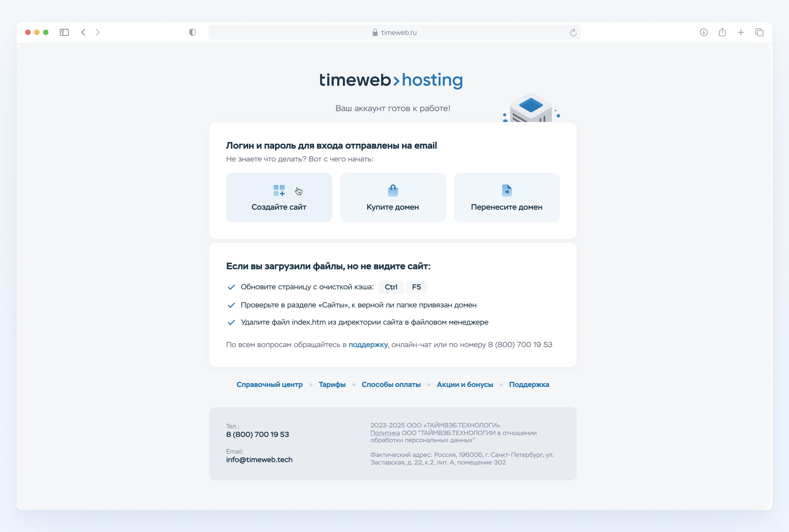Click the underlined Политика link

(385, 433)
